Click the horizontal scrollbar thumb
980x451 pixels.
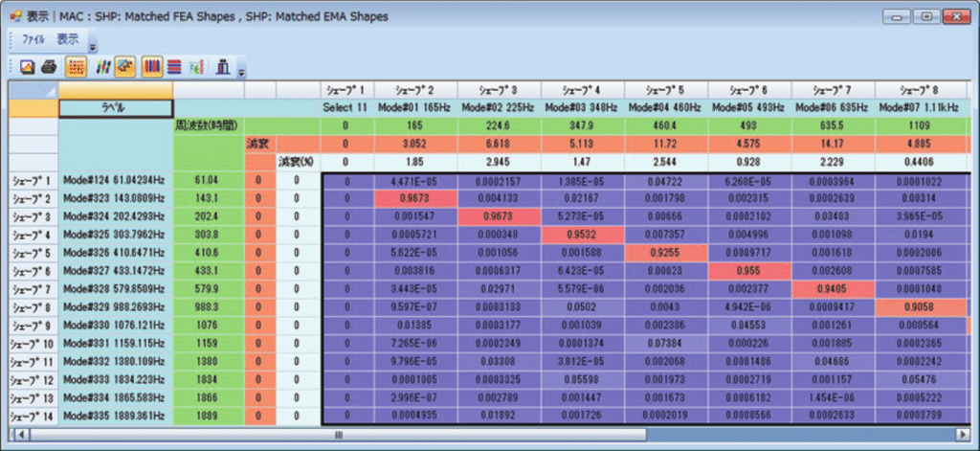[x=337, y=435]
